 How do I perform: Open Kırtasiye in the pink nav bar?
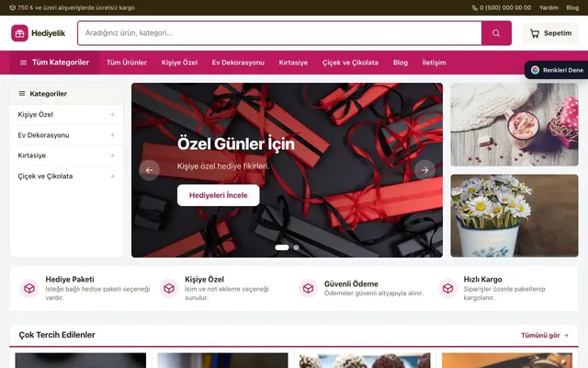point(293,63)
